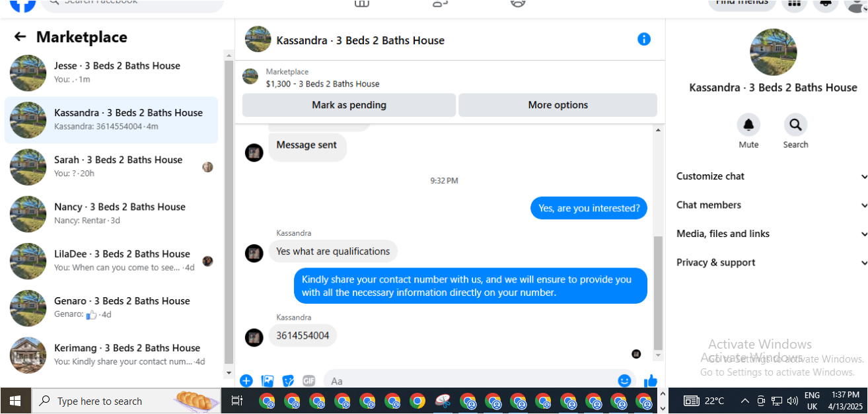Open conversation info with the blue i icon
This screenshot has height=414, width=868.
click(644, 40)
